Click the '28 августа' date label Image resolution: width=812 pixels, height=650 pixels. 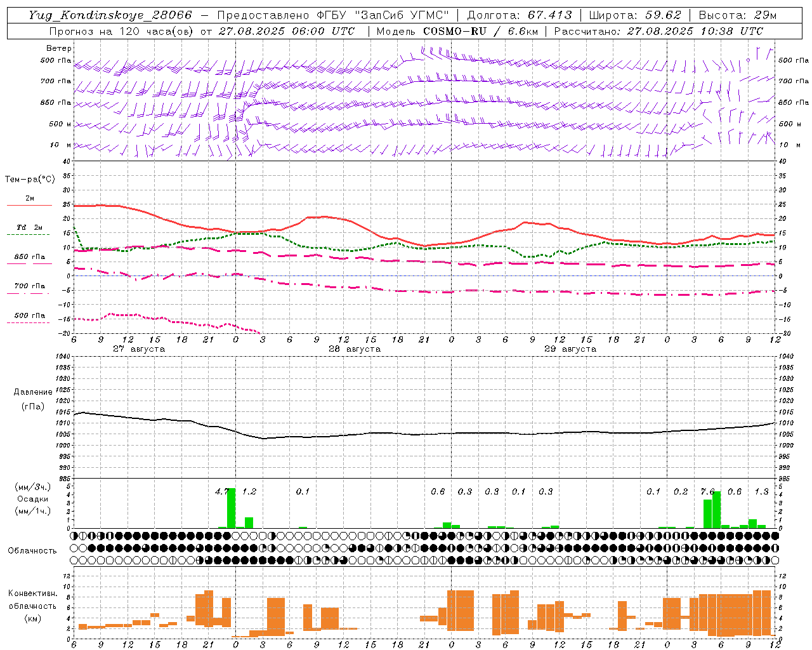355,349
